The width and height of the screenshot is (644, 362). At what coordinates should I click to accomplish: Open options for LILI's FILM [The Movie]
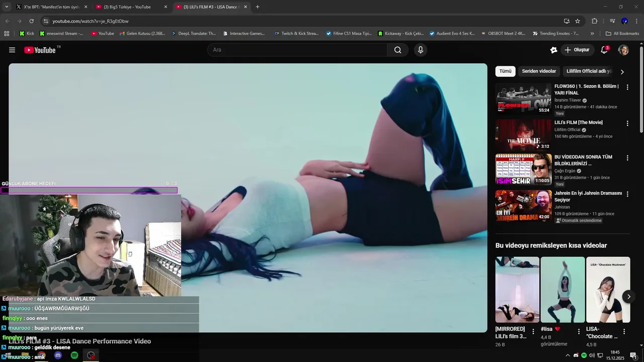[x=627, y=123]
